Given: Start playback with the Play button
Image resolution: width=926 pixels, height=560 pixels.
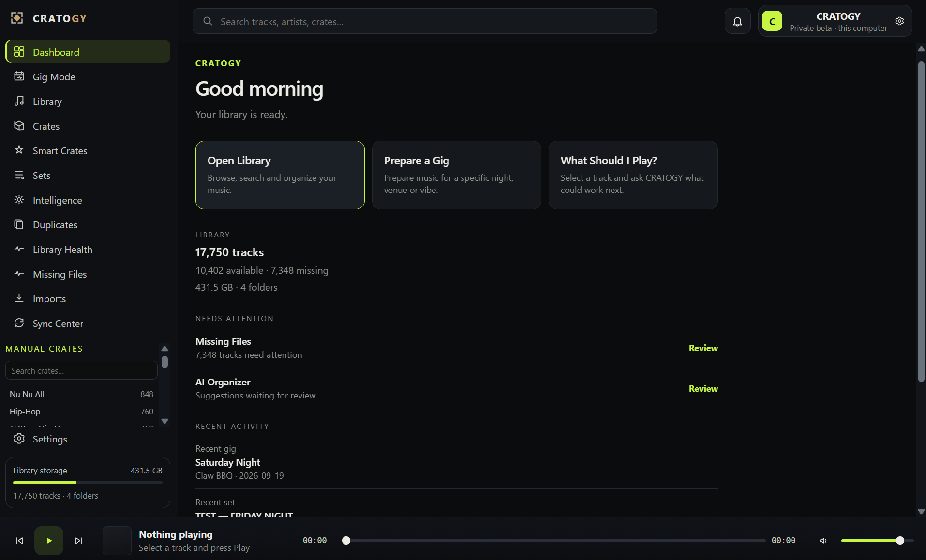Looking at the screenshot, I should [x=49, y=541].
